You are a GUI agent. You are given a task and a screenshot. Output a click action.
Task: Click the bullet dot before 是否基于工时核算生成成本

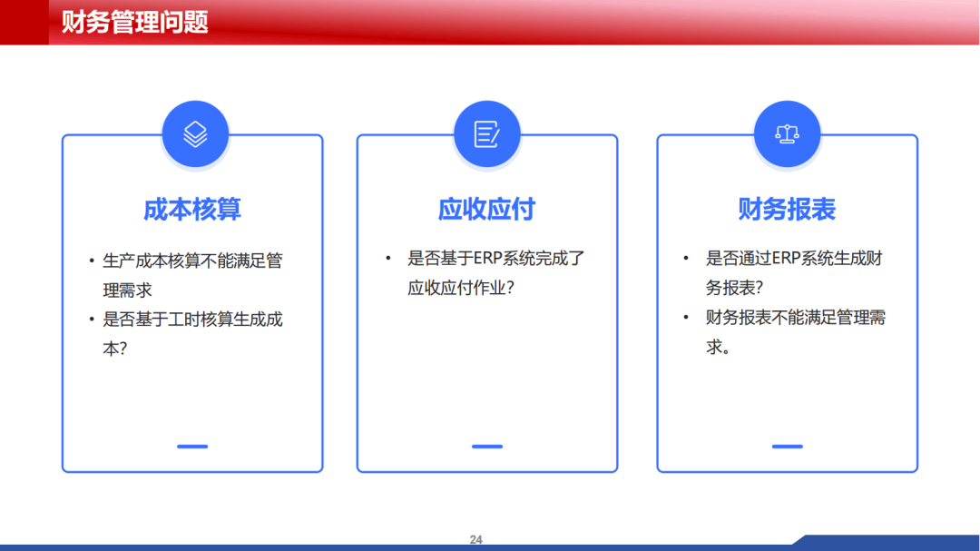tap(92, 320)
